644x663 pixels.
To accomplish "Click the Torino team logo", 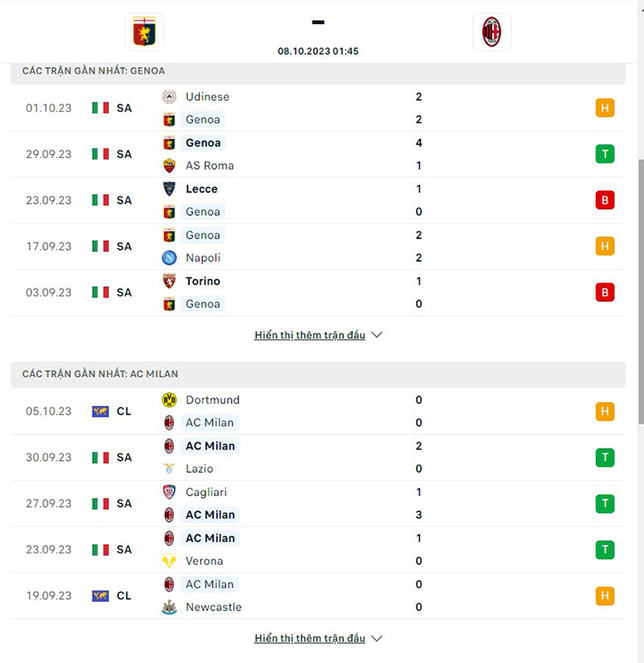I will (x=169, y=281).
